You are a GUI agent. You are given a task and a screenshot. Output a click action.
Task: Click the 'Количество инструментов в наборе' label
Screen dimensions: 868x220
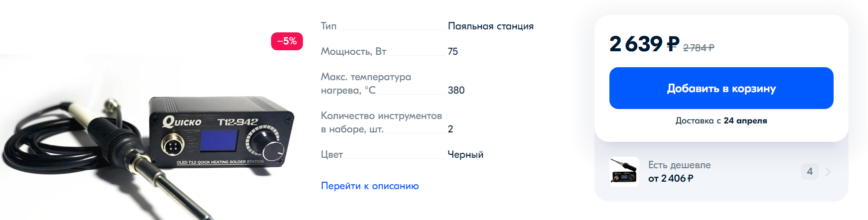tap(381, 122)
